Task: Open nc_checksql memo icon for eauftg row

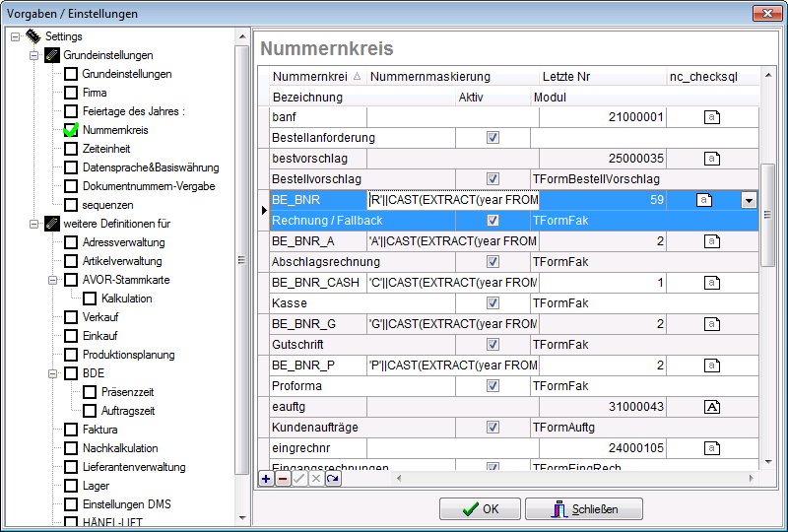Action: point(711,406)
